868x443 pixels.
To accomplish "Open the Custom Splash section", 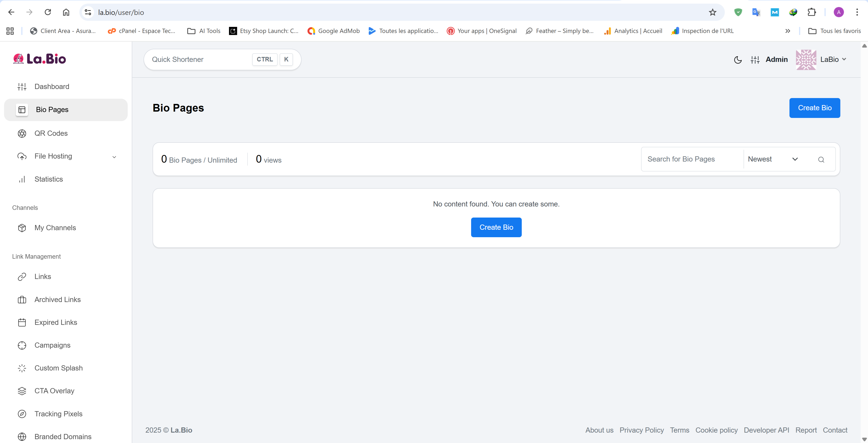I will pos(58,368).
